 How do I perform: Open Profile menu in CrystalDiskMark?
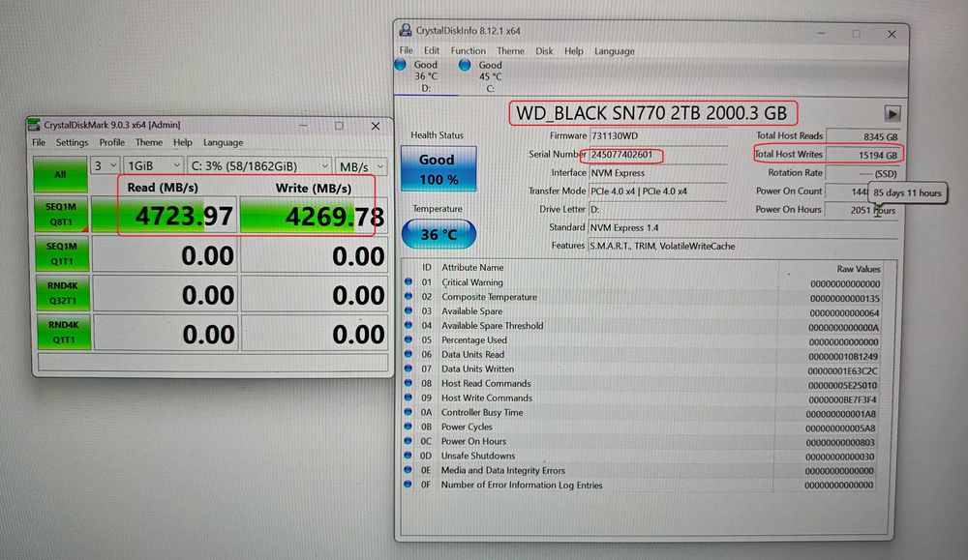coord(111,142)
